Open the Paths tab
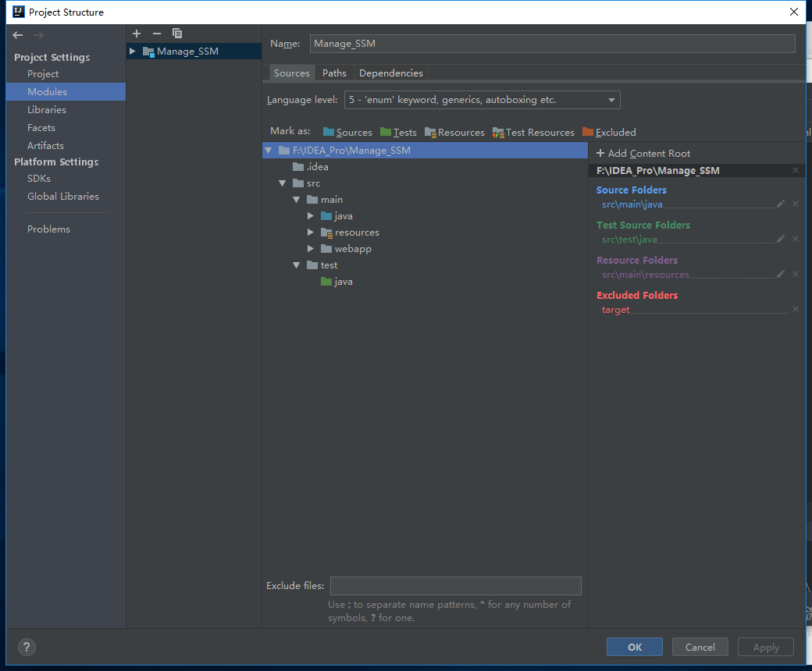Viewport: 812px width, 671px height. click(x=334, y=73)
